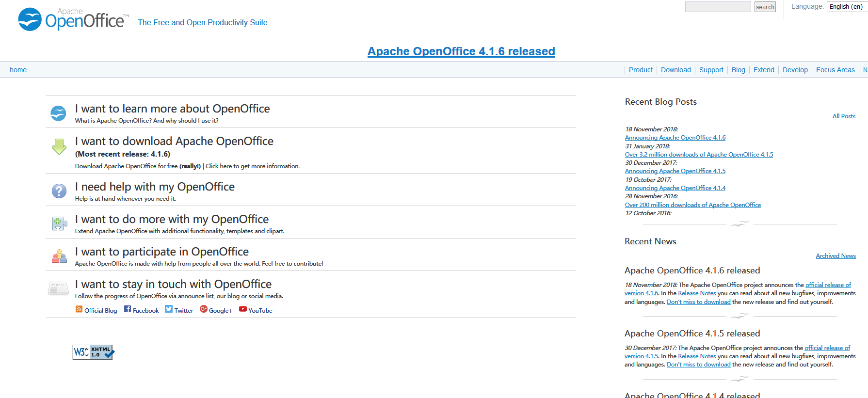Open the Extend menu item
Viewport: 868px width, 398px height.
(764, 70)
